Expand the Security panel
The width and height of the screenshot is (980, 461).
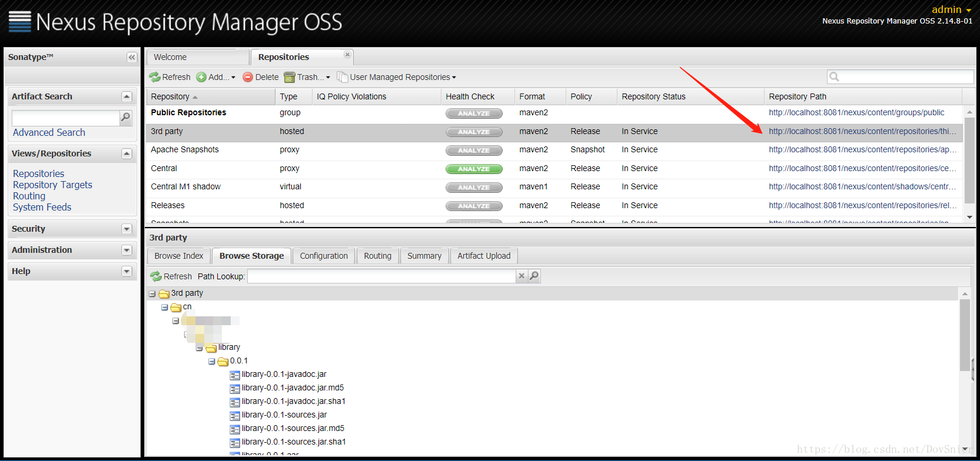[127, 229]
